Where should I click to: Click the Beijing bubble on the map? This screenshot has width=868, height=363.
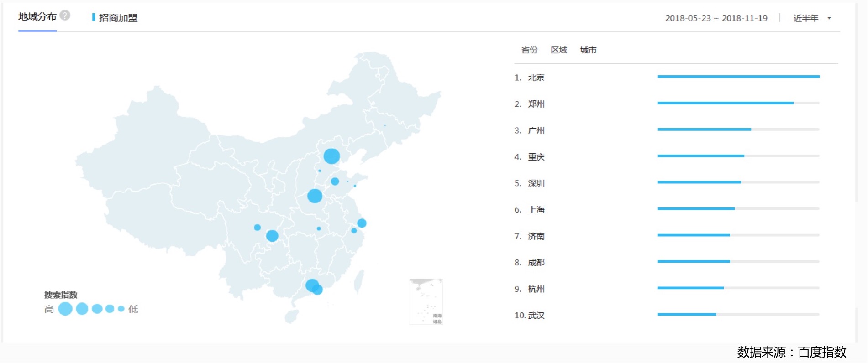[331, 156]
